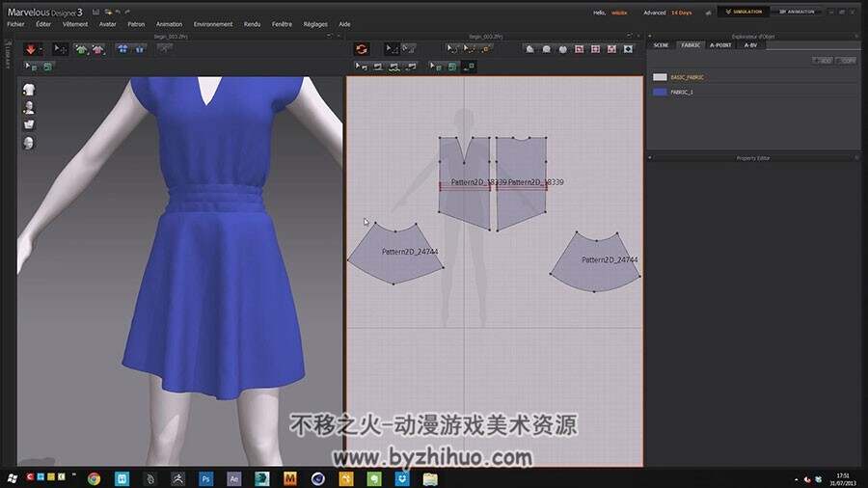Viewport: 868px width, 488px height.
Task: Click the Copy fabric button
Action: point(847,61)
